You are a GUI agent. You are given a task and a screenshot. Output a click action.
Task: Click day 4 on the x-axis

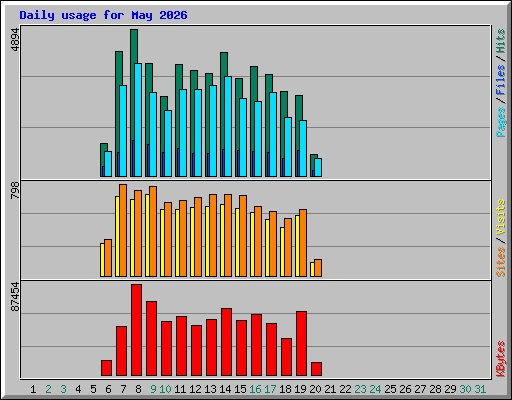pyautogui.click(x=78, y=389)
